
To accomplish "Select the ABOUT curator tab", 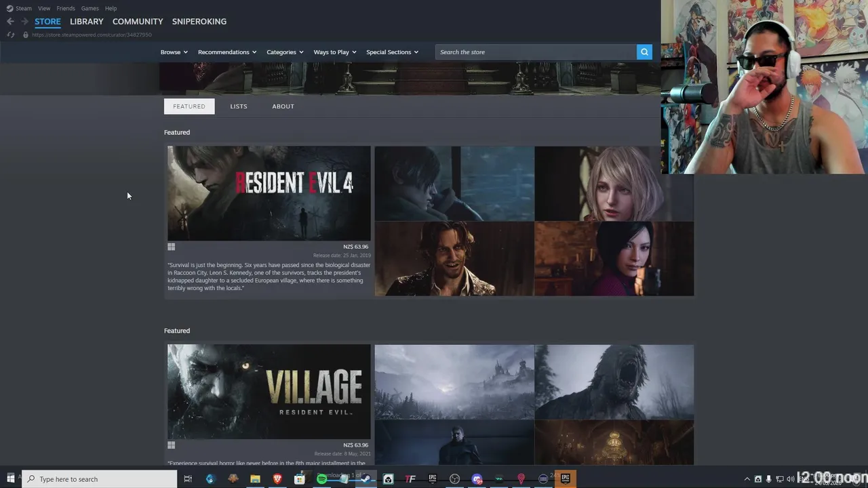I will (283, 106).
